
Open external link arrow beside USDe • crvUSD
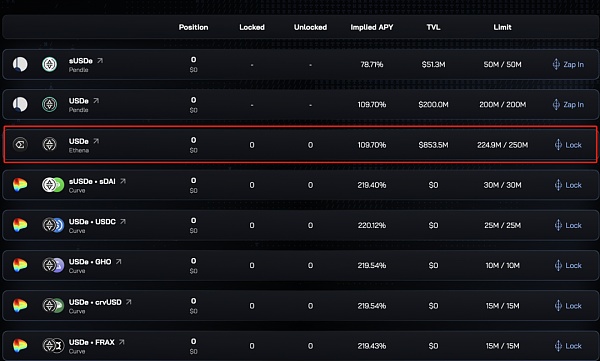click(129, 302)
